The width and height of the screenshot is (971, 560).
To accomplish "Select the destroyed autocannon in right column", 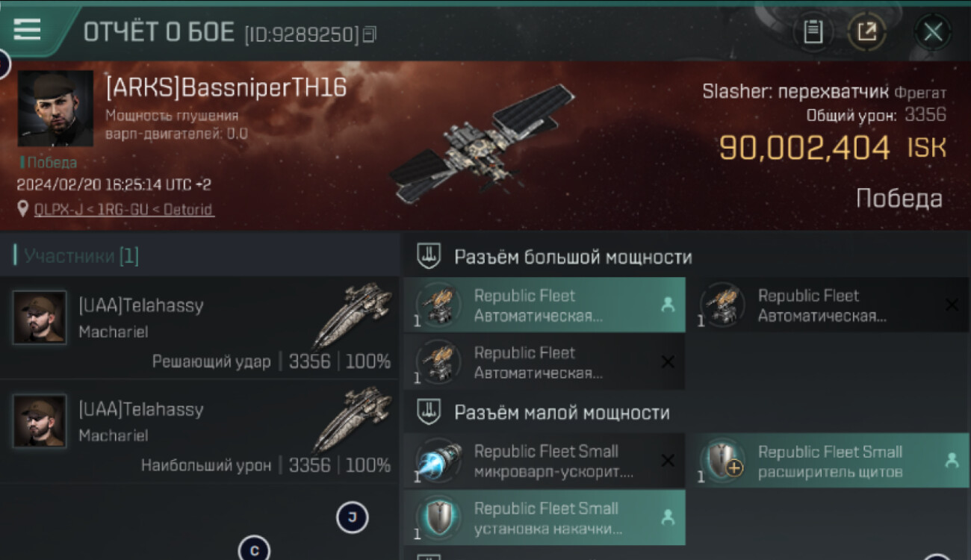I will pos(828,305).
